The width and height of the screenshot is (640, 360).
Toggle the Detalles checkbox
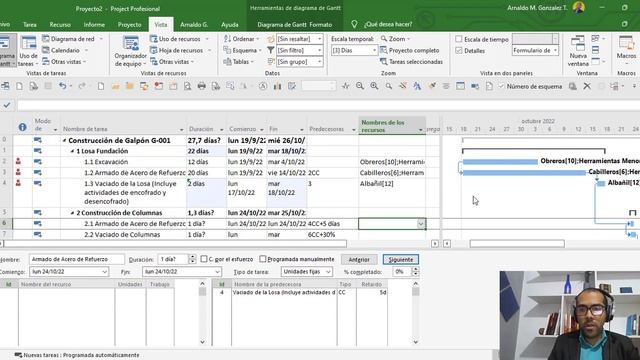459,51
